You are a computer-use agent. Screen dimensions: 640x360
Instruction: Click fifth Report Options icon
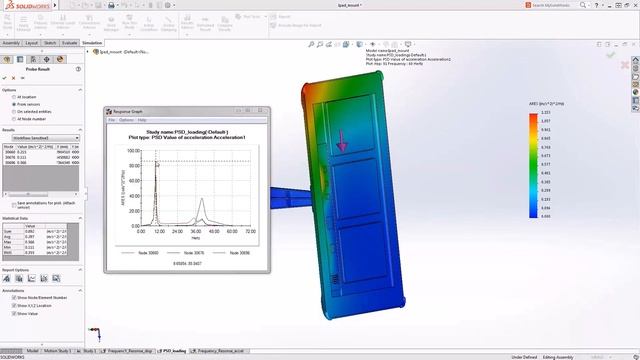(56, 278)
